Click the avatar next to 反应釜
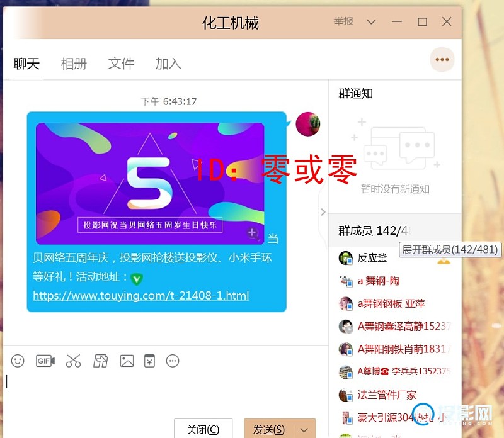This screenshot has height=438, width=504. tap(346, 258)
